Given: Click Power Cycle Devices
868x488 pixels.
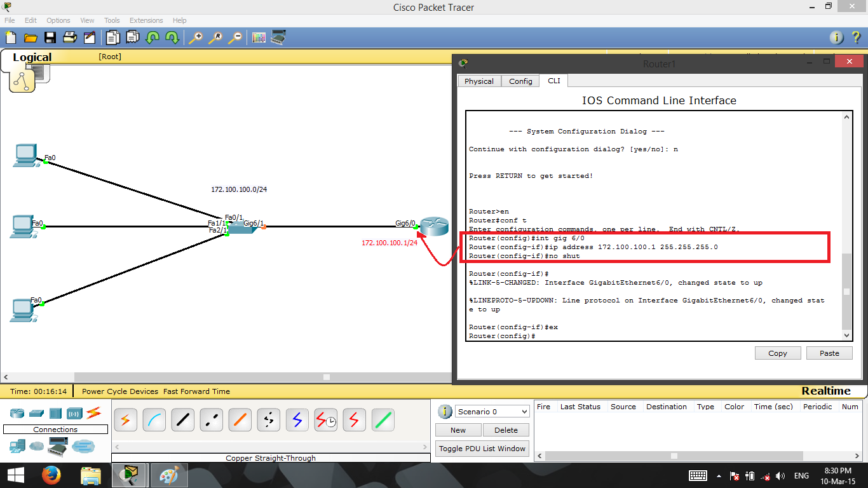Looking at the screenshot, I should pos(120,391).
